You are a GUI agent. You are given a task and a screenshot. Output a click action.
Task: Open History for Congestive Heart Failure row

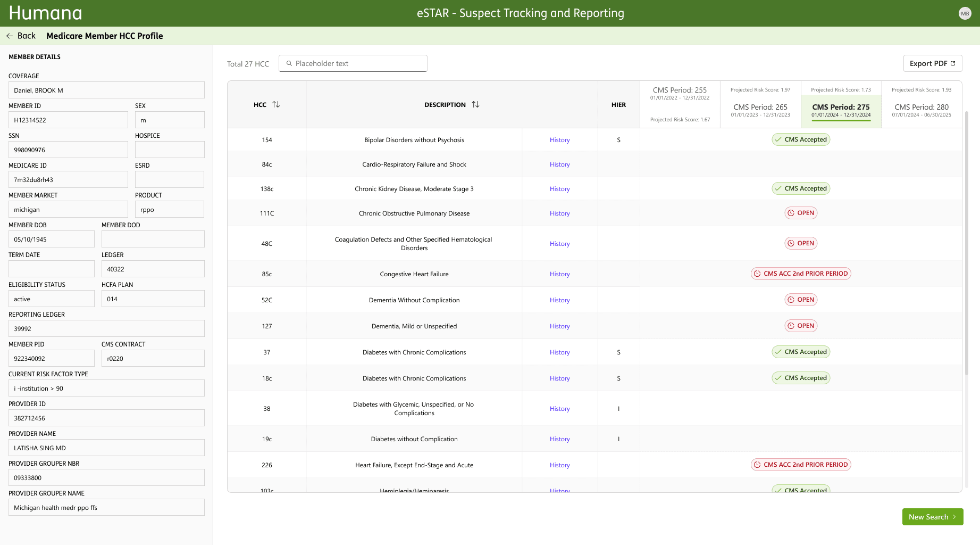pyautogui.click(x=559, y=274)
